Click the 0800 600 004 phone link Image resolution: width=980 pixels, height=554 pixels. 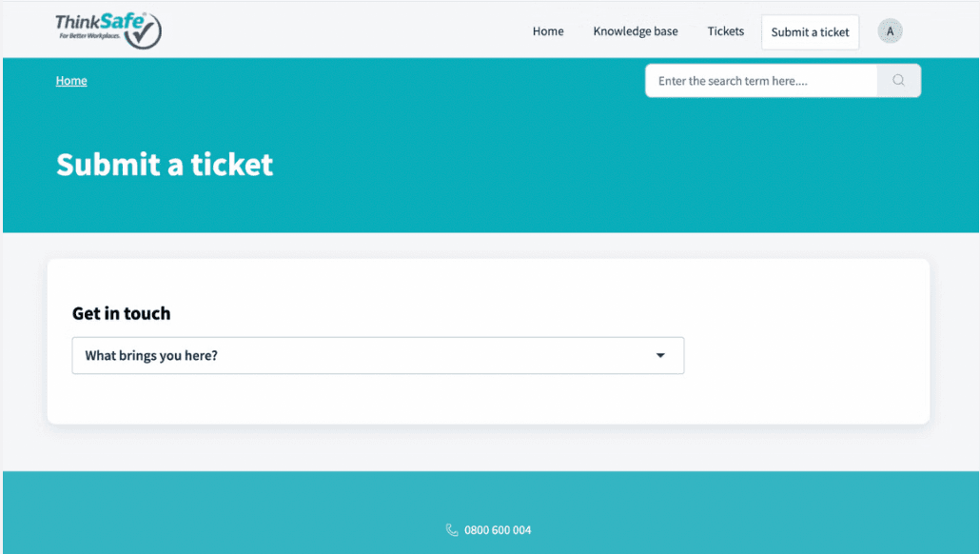pyautogui.click(x=496, y=530)
